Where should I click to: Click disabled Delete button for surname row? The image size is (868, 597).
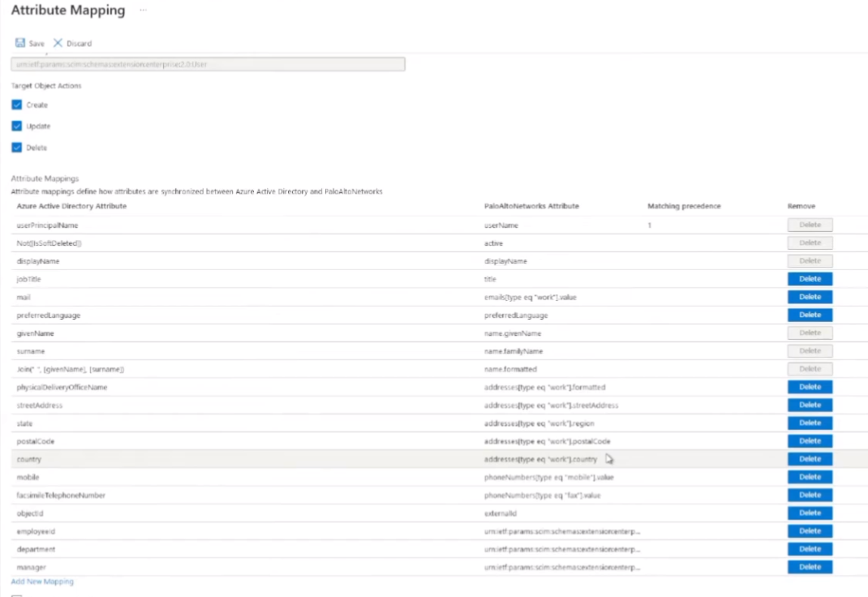pos(810,350)
